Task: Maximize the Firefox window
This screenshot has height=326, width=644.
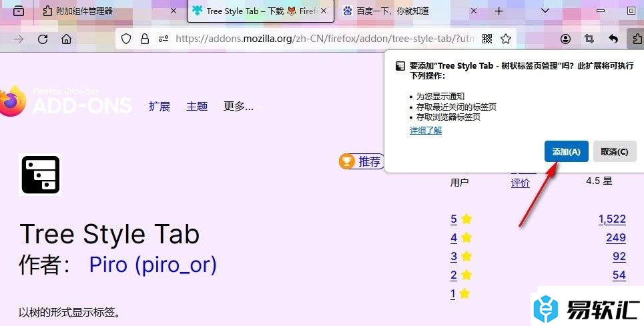Action: pos(631,11)
